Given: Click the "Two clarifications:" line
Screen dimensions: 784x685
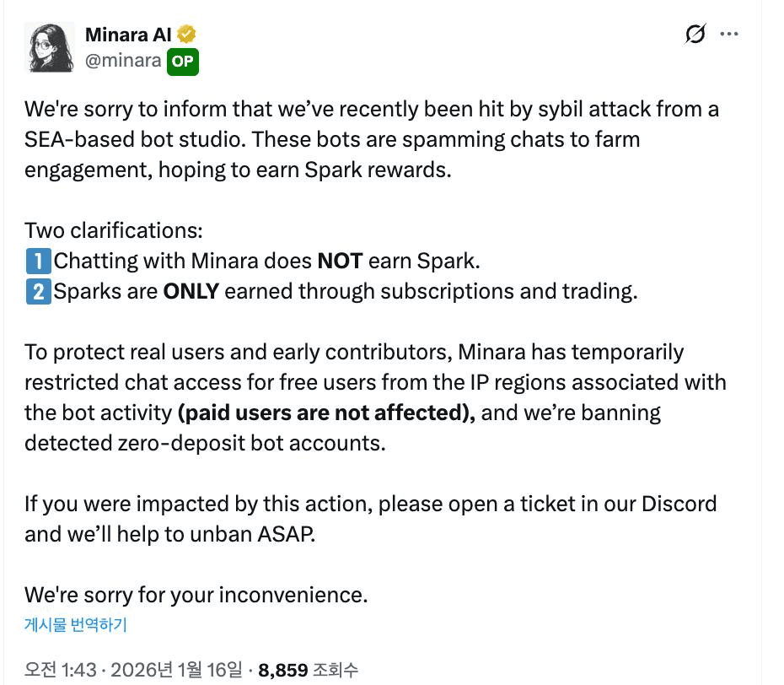Looking at the screenshot, I should click(114, 230).
